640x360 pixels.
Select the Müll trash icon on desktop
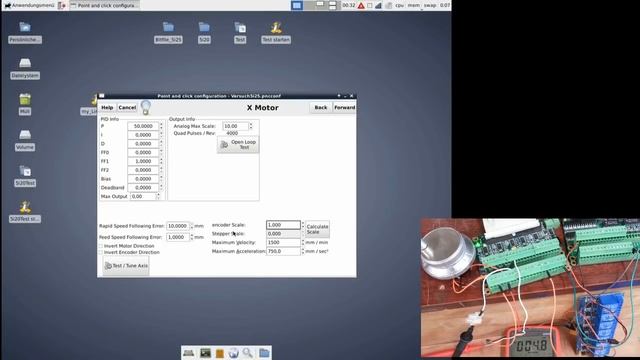point(25,99)
